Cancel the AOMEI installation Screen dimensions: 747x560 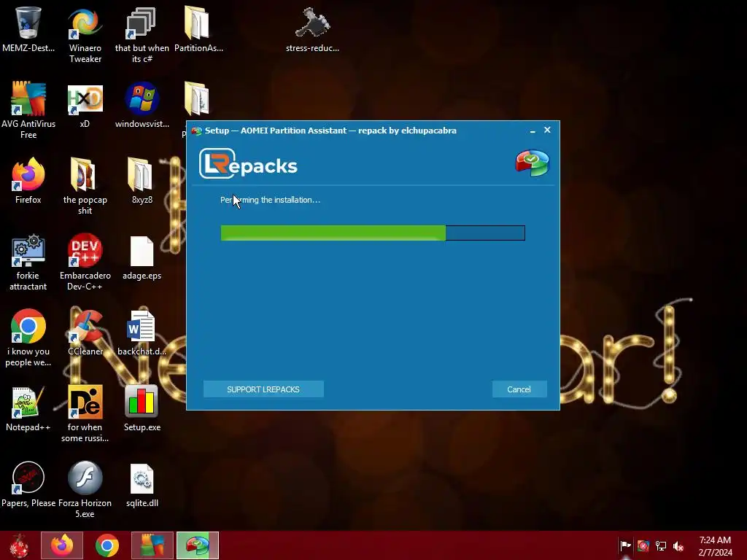tap(519, 389)
